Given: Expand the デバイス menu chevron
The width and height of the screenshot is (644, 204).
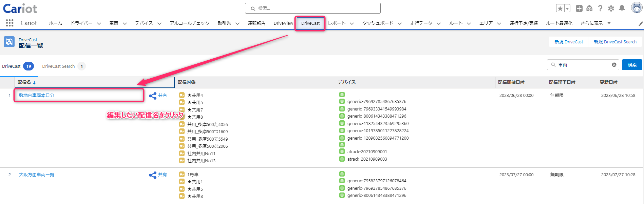Looking at the screenshot, I should click(x=159, y=23).
